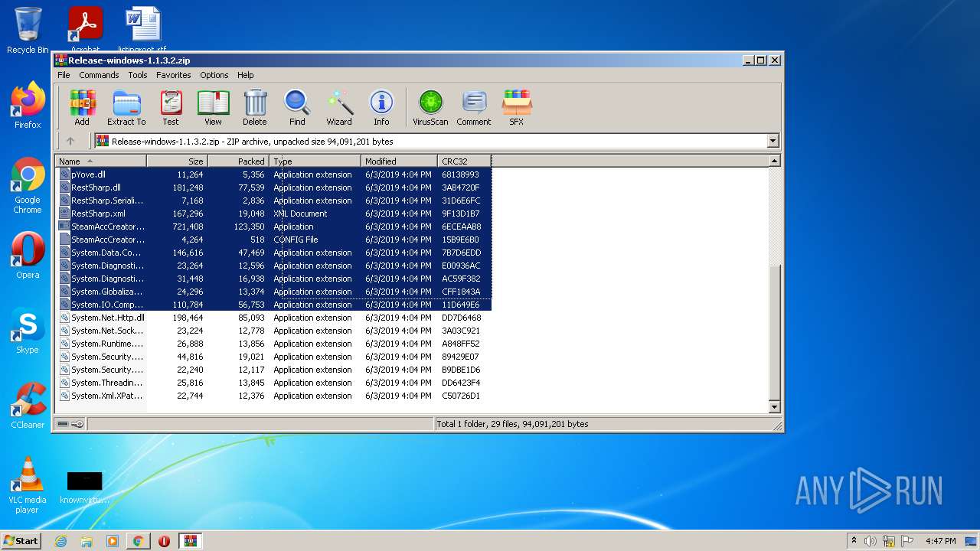Expand the archive path dropdown
The height and width of the screenshot is (551, 980).
click(x=773, y=141)
